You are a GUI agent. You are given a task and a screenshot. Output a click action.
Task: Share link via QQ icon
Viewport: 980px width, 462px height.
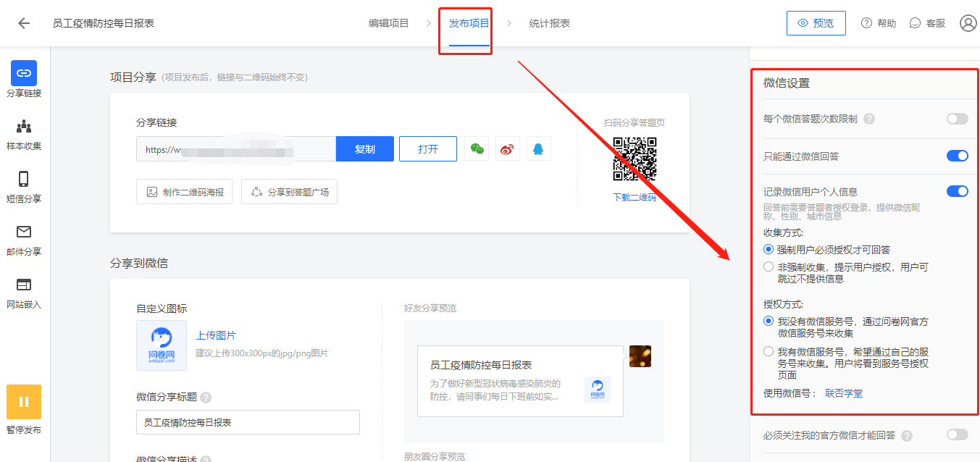click(x=539, y=149)
